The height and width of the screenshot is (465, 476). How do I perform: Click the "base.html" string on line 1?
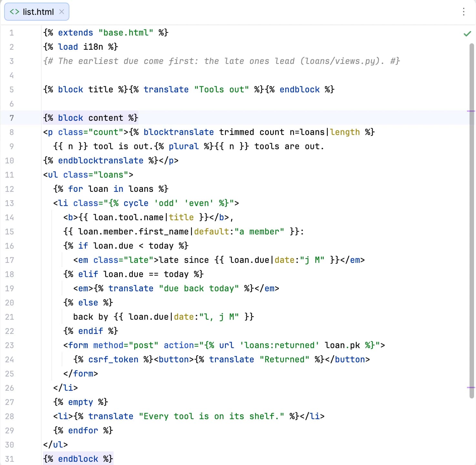click(x=126, y=33)
